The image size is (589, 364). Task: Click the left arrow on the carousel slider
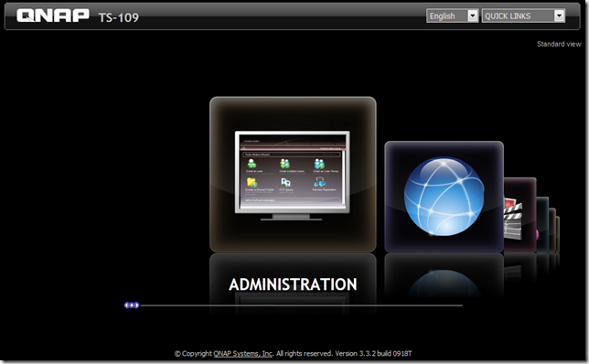pos(126,305)
